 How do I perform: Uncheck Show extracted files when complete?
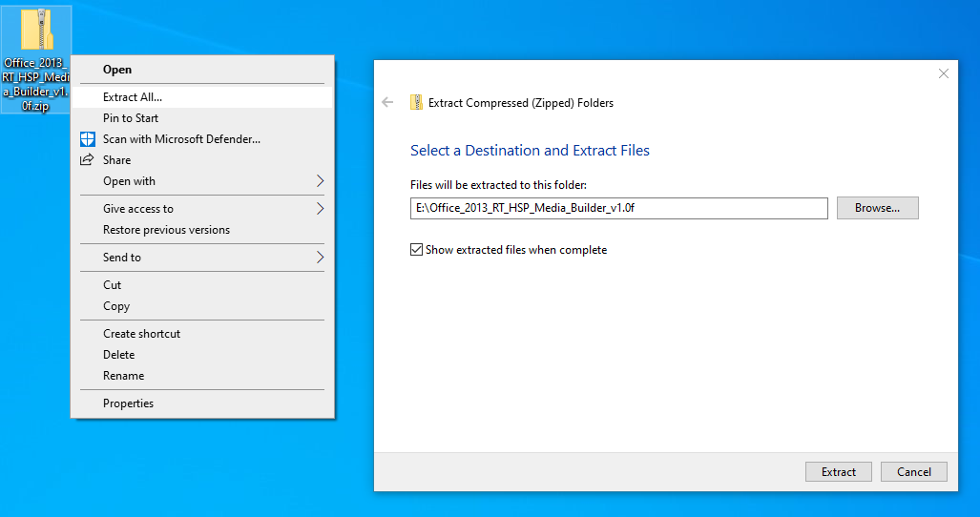[416, 250]
